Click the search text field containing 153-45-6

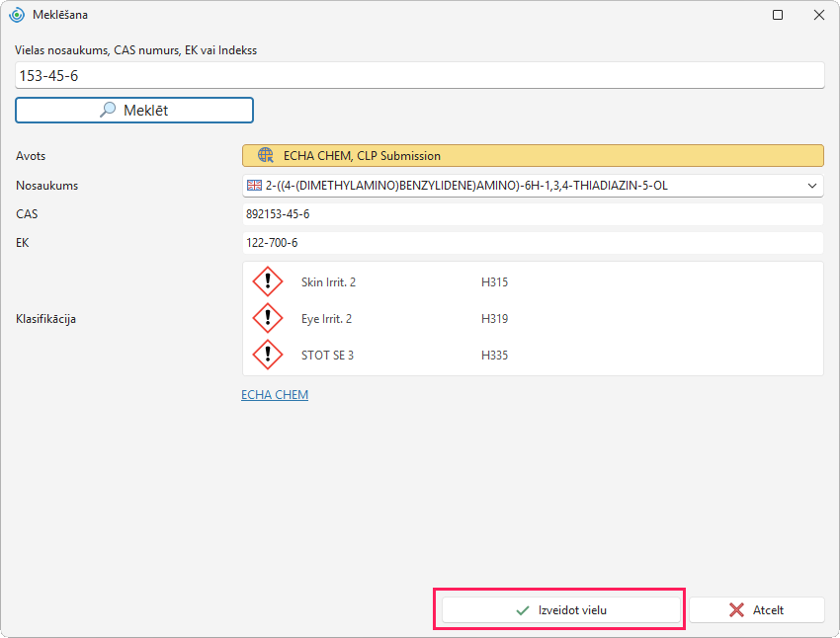[x=419, y=75]
